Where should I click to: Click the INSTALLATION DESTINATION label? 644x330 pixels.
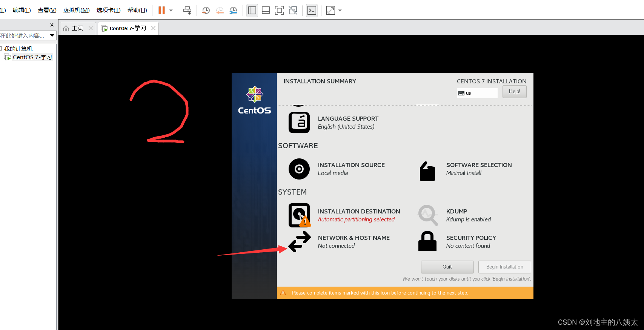(359, 211)
